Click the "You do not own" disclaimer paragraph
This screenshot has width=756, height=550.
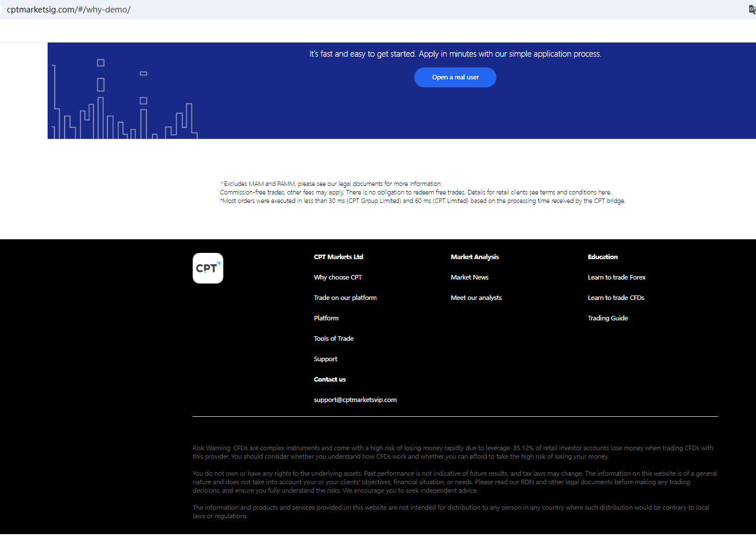[455, 482]
